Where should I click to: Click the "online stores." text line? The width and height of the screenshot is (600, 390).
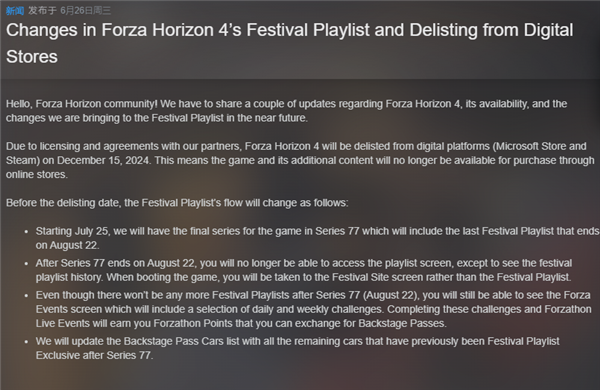(37, 175)
